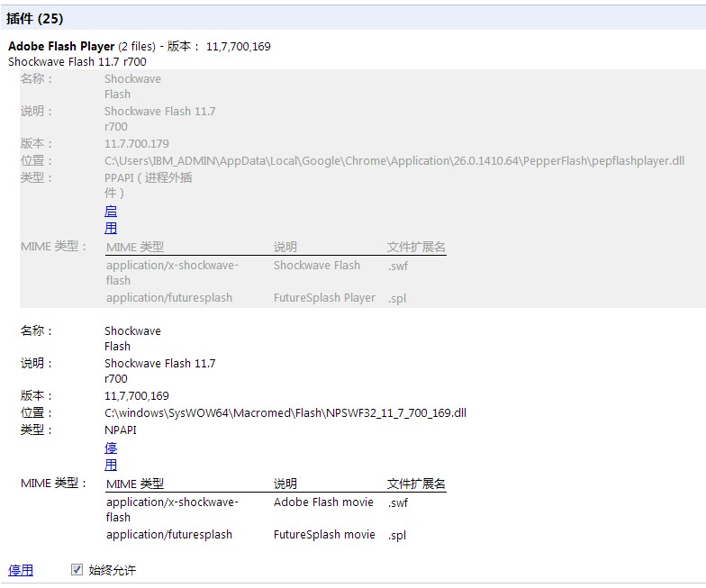Screen dimensions: 706x588
Task: Disable Adobe Flash Player via bottom link
Action: click(x=21, y=570)
